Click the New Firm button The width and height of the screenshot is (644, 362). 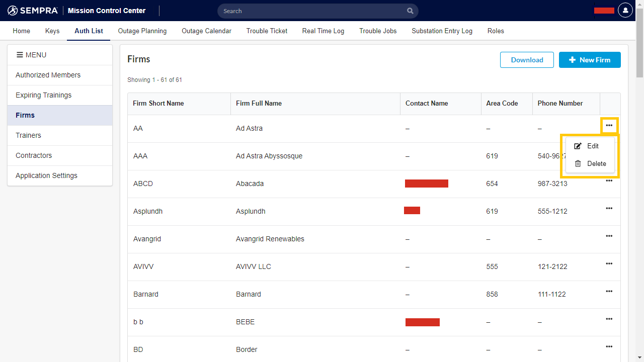click(590, 60)
